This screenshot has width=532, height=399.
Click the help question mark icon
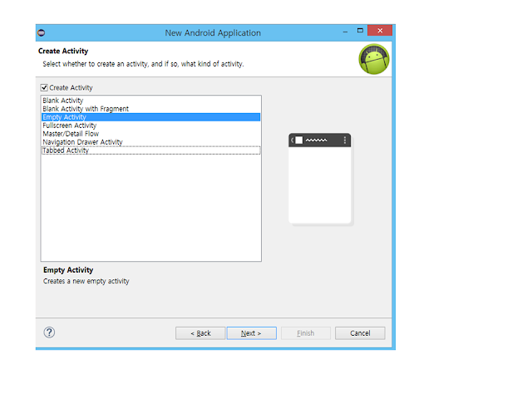(x=49, y=332)
